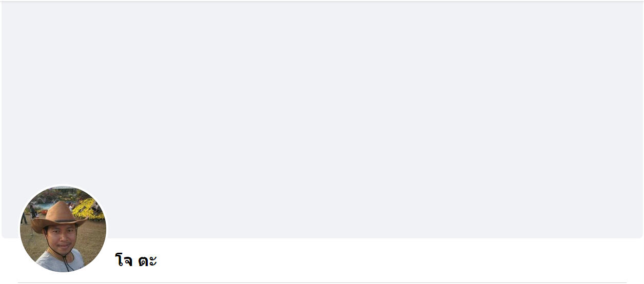Click the blank grey cover photo area
This screenshot has height=284, width=644.
[x=322, y=119]
